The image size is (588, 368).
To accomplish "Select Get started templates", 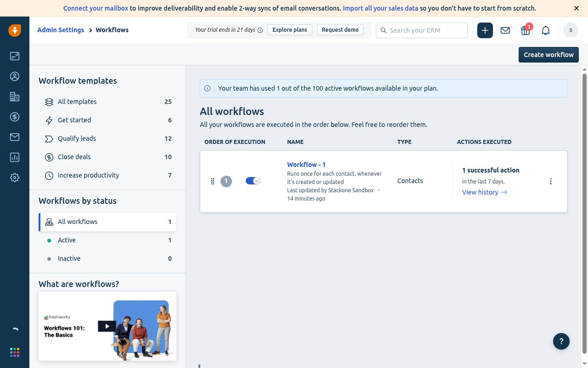I will [108, 120].
